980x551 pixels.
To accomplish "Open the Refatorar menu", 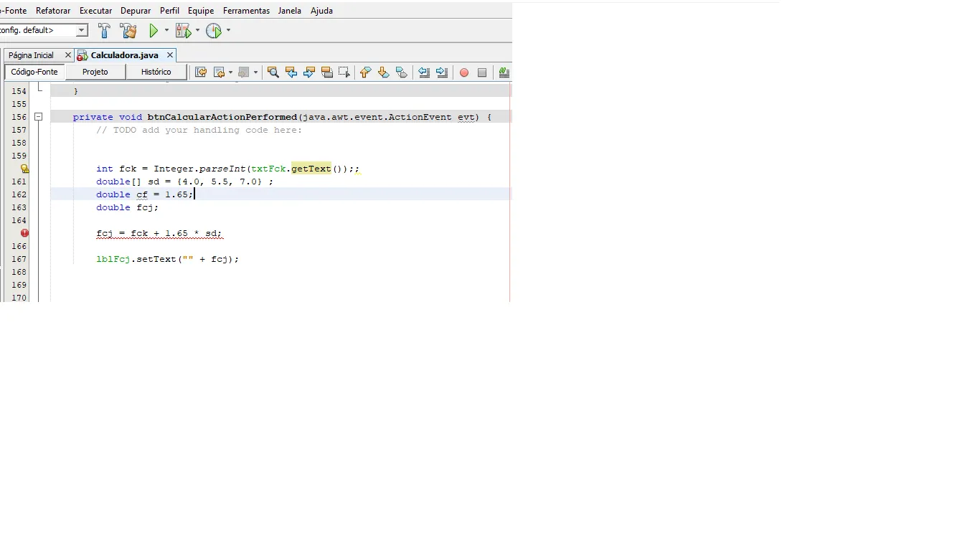I will coord(53,11).
